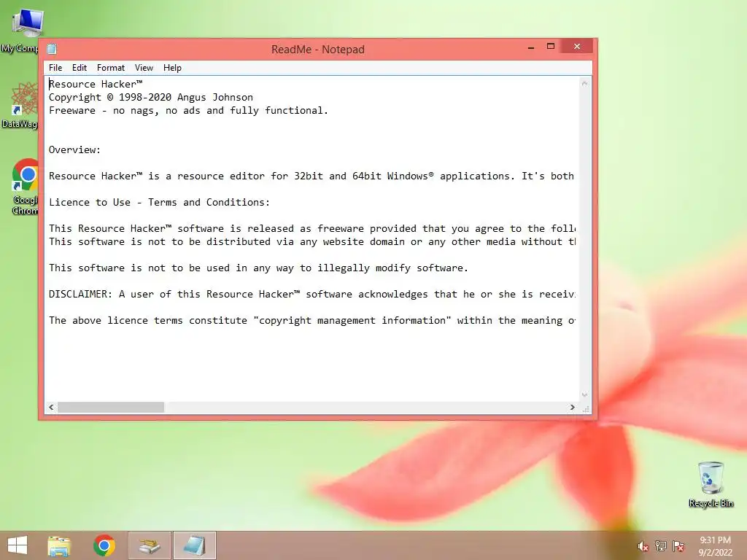747x560 pixels.
Task: Click the horizontal scrollbar thumb
Action: [111, 407]
